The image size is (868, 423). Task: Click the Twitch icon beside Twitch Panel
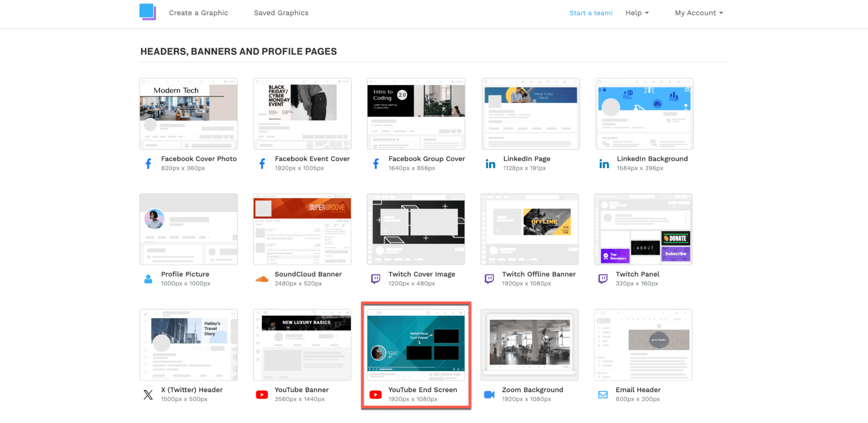(603, 279)
